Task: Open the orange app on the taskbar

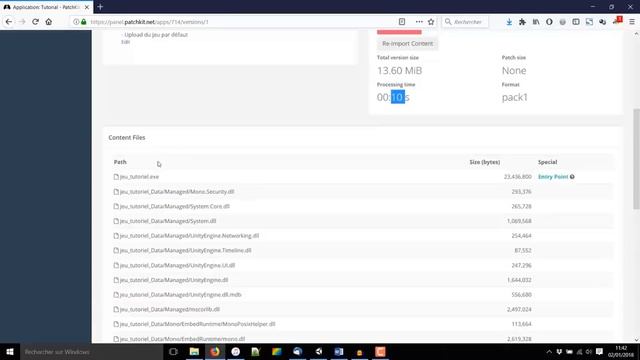Action: click(x=380, y=351)
